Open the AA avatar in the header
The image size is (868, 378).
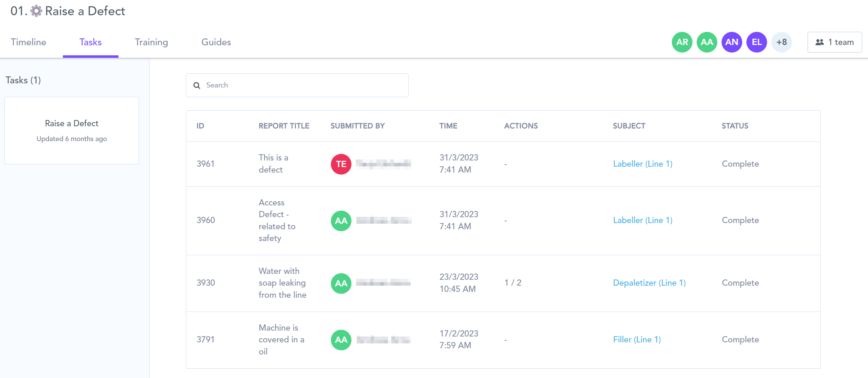707,42
